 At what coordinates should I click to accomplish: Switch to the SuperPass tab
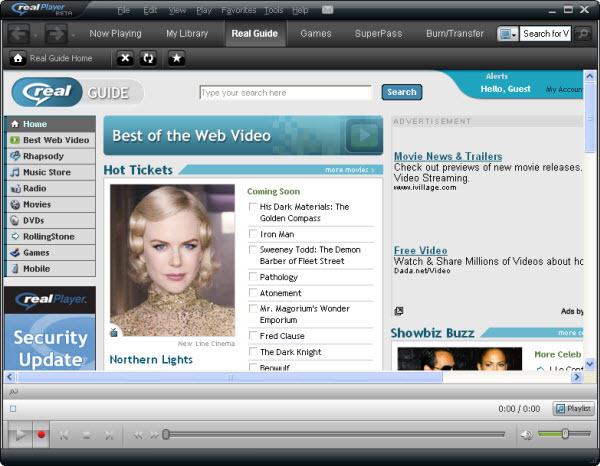coord(378,34)
